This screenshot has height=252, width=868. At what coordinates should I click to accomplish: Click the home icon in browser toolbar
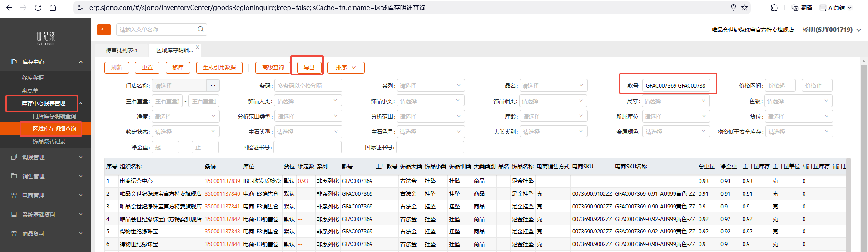tap(53, 8)
